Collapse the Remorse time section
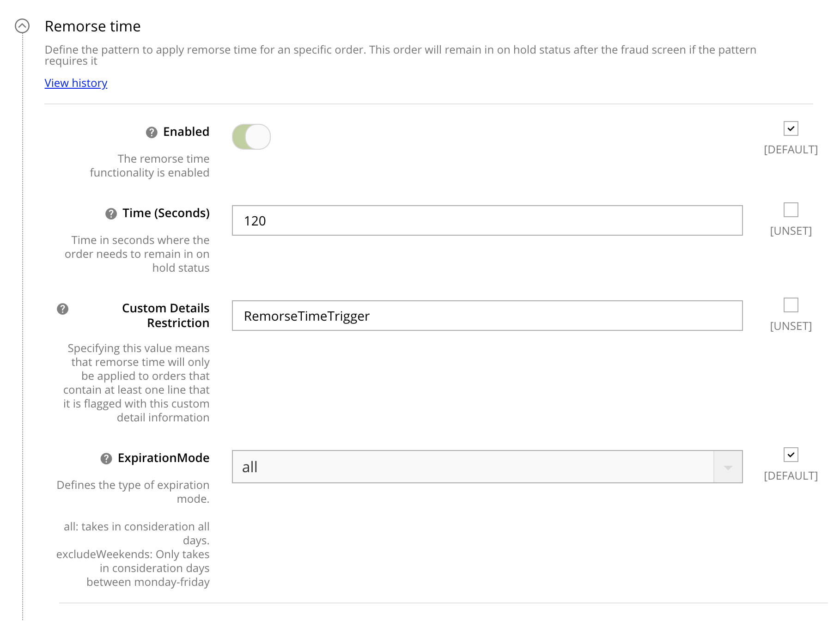 22,26
